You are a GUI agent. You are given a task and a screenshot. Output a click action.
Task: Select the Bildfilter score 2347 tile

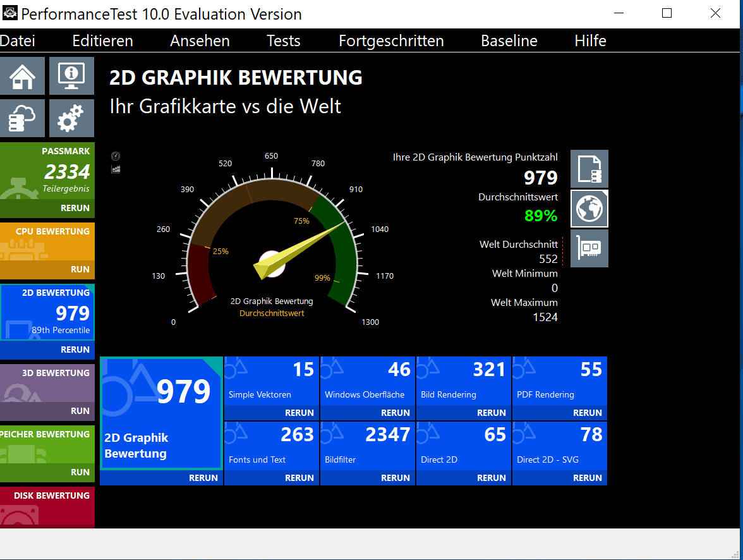(x=368, y=446)
